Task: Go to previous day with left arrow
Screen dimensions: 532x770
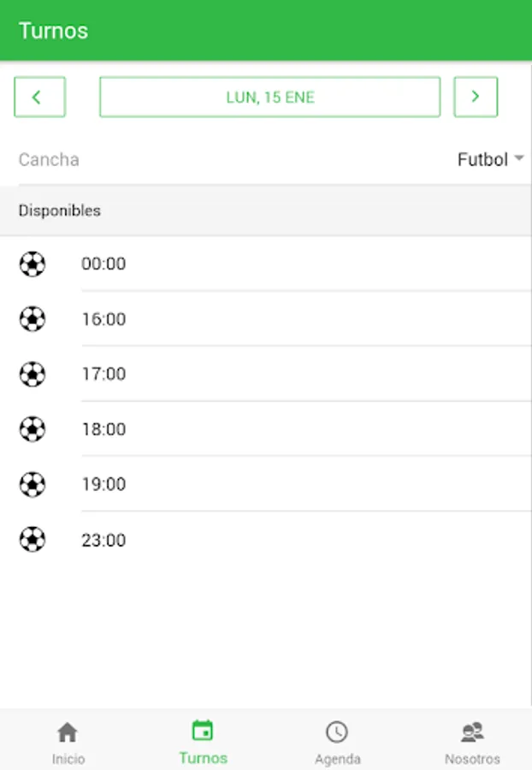Action: click(39, 98)
